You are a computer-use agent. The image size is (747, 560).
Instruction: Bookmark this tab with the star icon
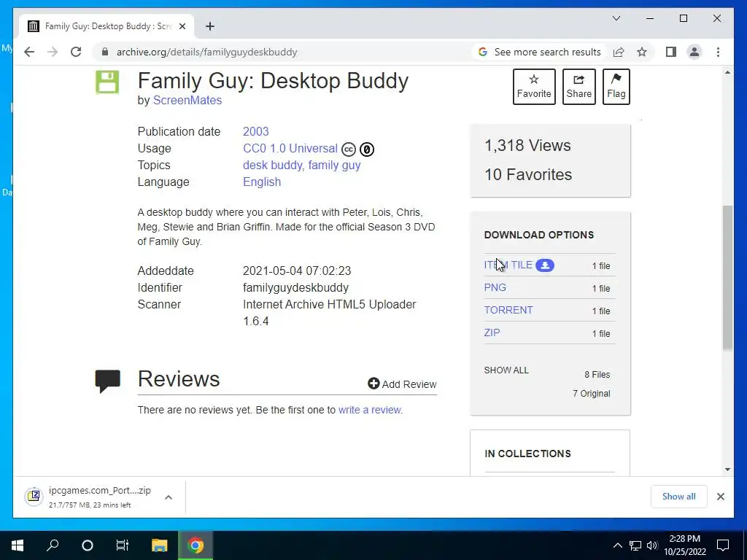642,52
